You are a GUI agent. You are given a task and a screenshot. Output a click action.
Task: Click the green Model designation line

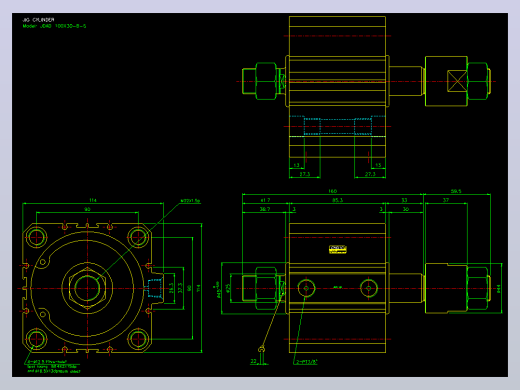coord(54,26)
